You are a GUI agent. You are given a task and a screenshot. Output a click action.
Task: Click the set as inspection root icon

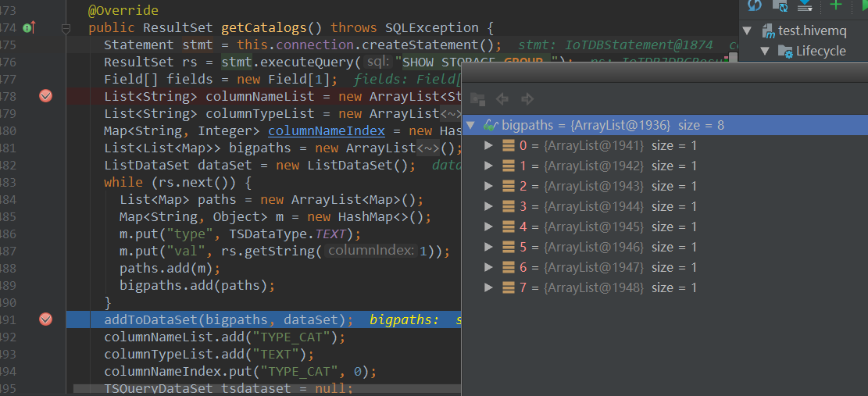[x=477, y=99]
